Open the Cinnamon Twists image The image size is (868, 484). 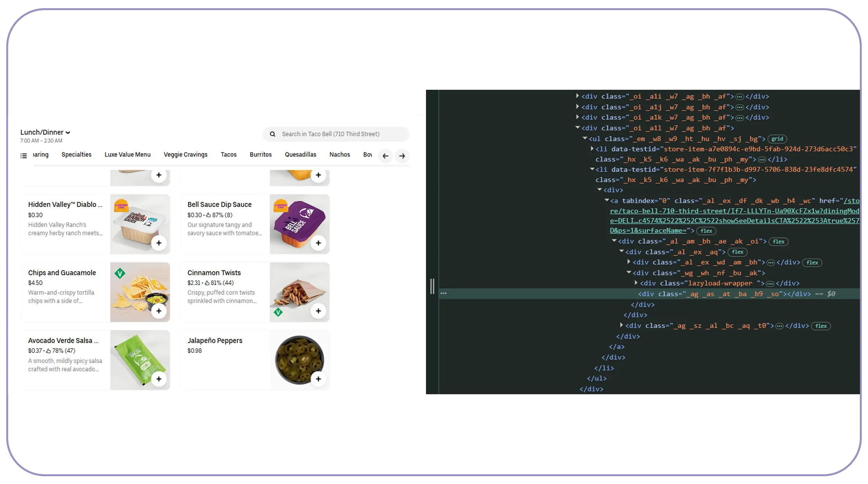click(299, 292)
